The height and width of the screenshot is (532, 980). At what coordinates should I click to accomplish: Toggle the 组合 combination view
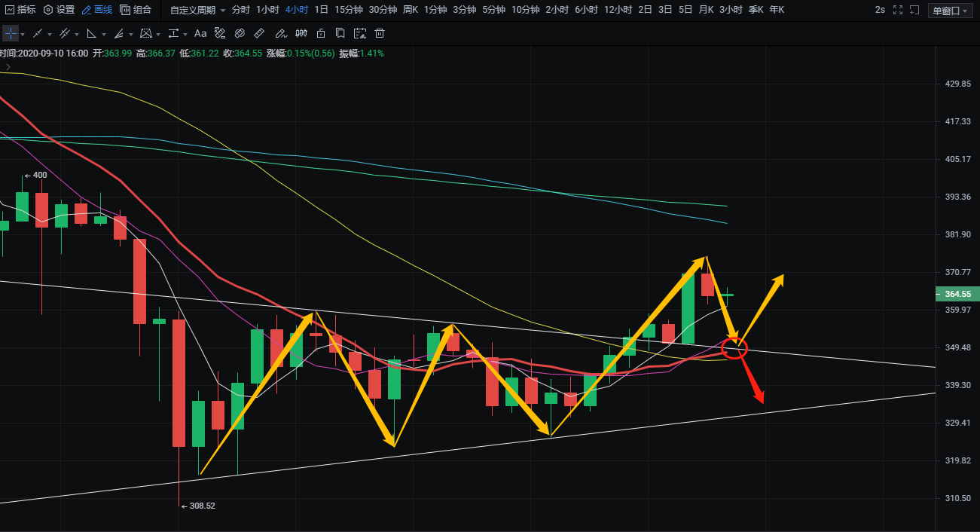tap(136, 10)
